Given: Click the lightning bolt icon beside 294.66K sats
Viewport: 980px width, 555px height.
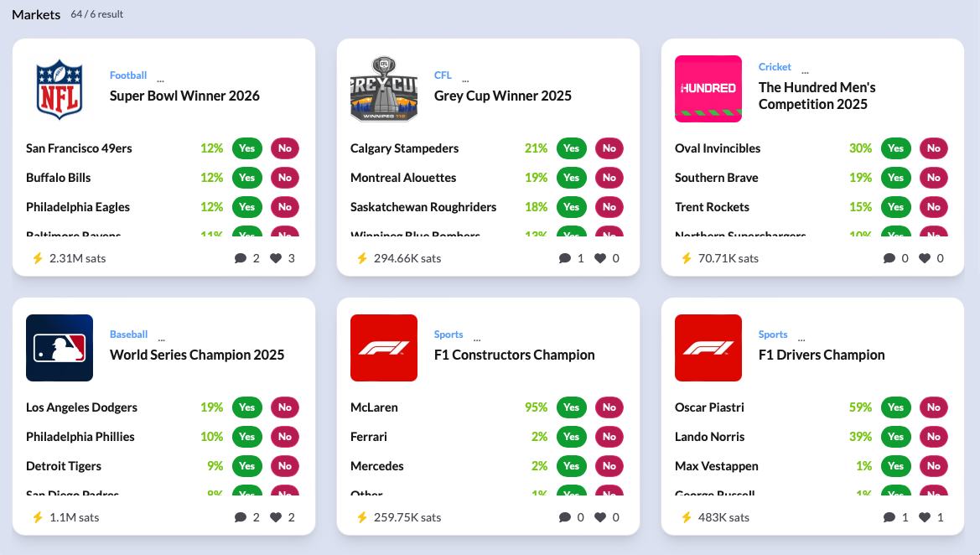Looking at the screenshot, I should point(362,258).
